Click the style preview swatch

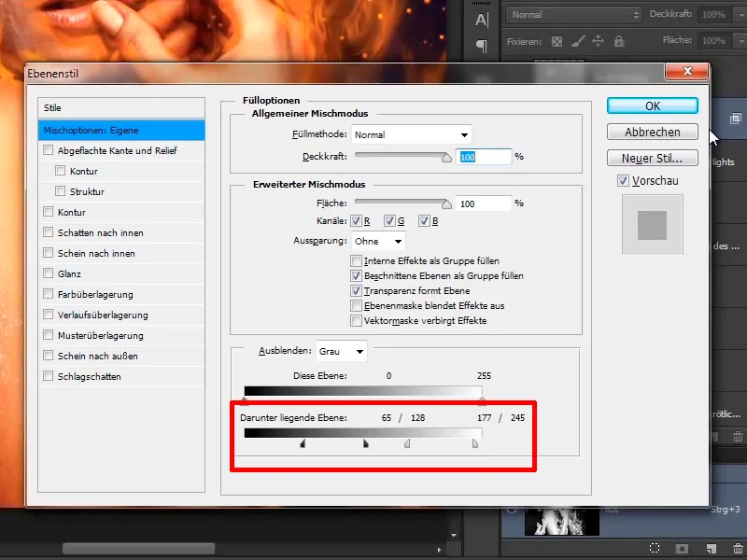pyautogui.click(x=652, y=225)
